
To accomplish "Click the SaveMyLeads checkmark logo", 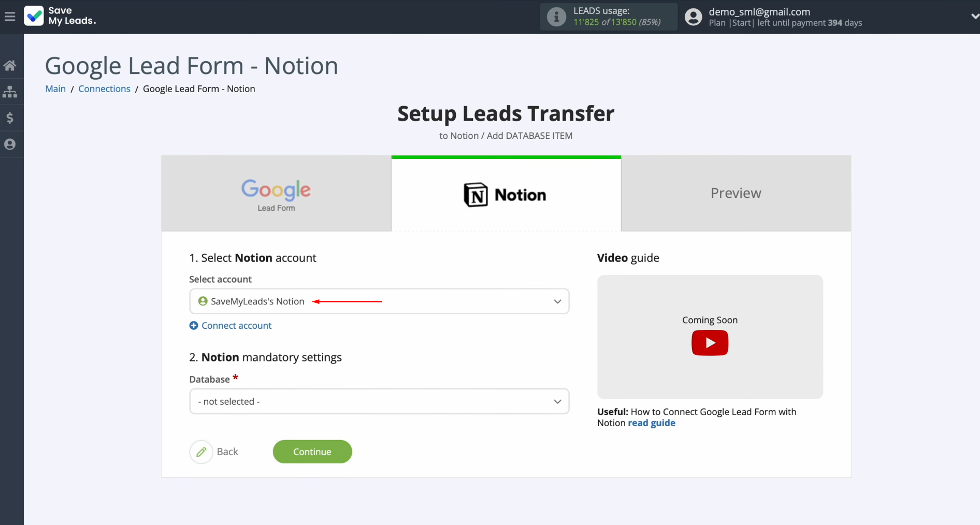I will 34,16.
